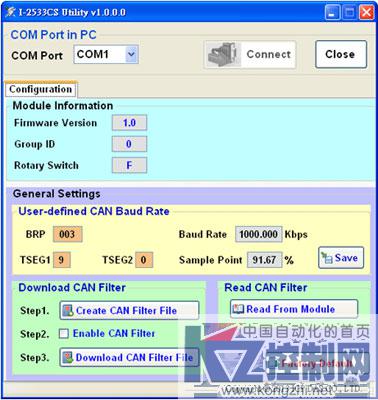
Task: Click the Create CAN Filter File button
Action: (x=129, y=310)
